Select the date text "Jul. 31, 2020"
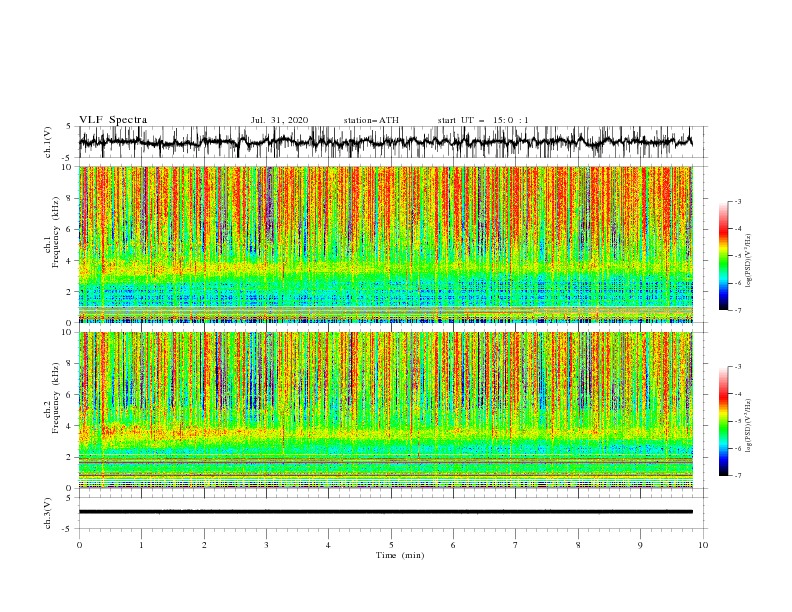Viewport: 792px width, 612px height. click(279, 120)
